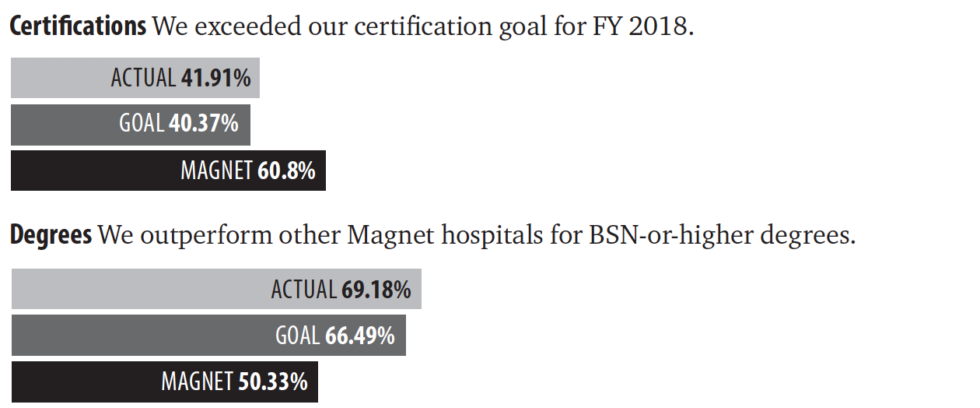Click the word GOAL beside 40.37%

142,124
